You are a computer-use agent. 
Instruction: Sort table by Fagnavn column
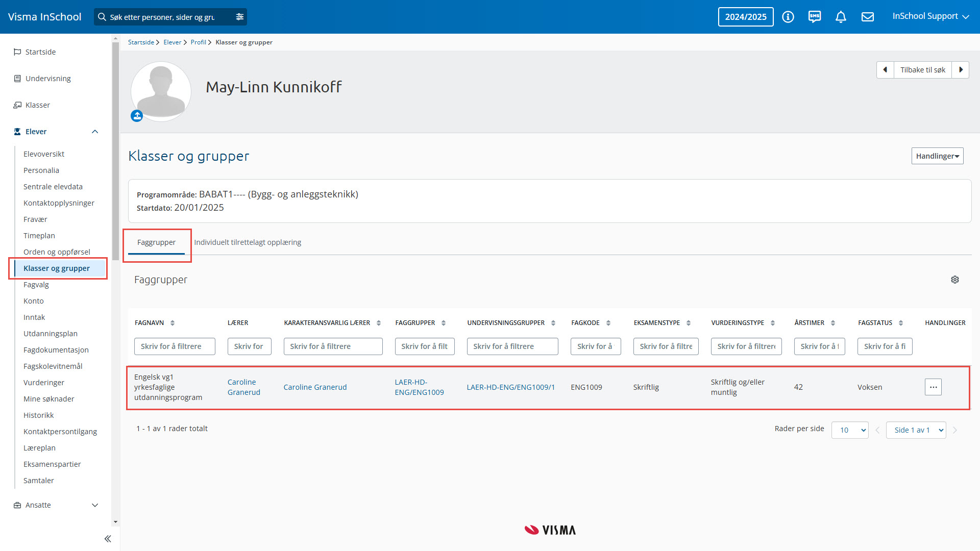pos(173,323)
